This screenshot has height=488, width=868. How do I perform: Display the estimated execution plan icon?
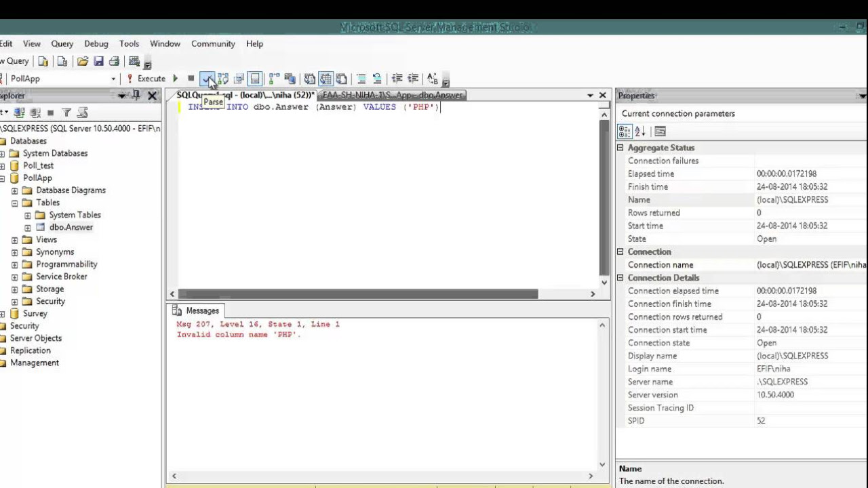pos(223,79)
